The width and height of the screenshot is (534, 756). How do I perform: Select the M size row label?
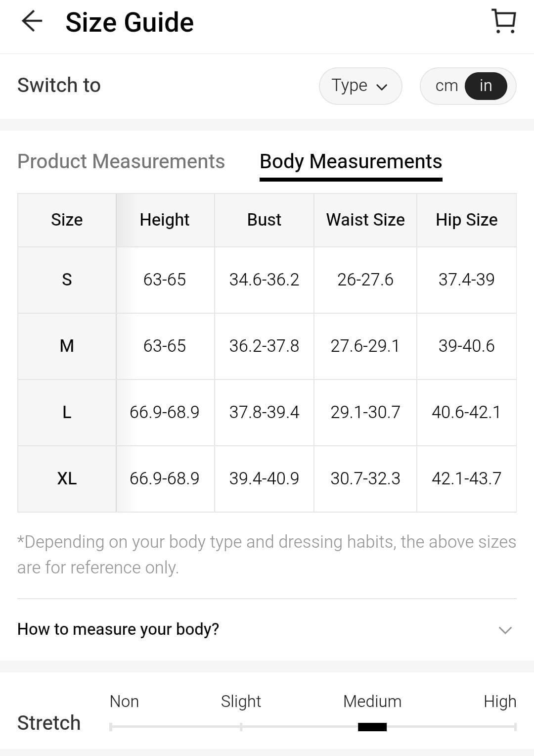click(x=67, y=346)
